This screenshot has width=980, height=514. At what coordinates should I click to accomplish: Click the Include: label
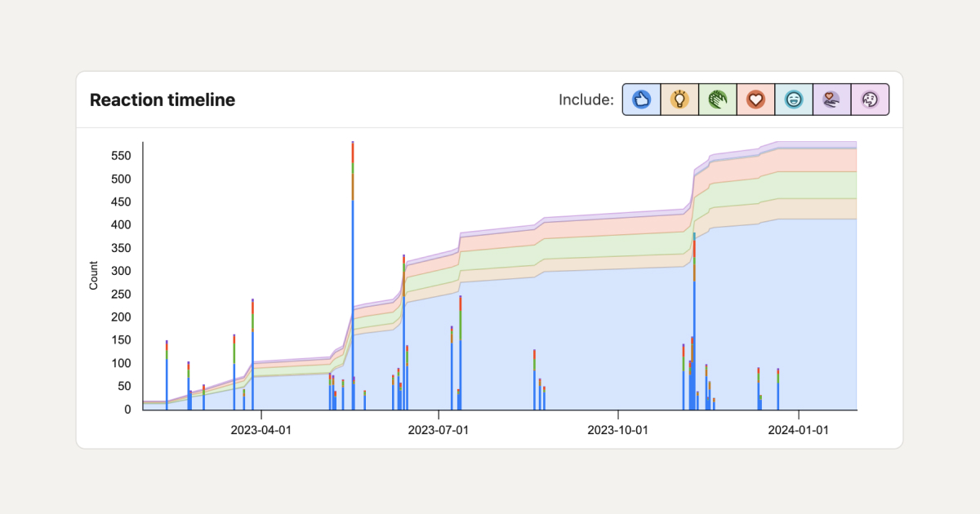pyautogui.click(x=585, y=99)
